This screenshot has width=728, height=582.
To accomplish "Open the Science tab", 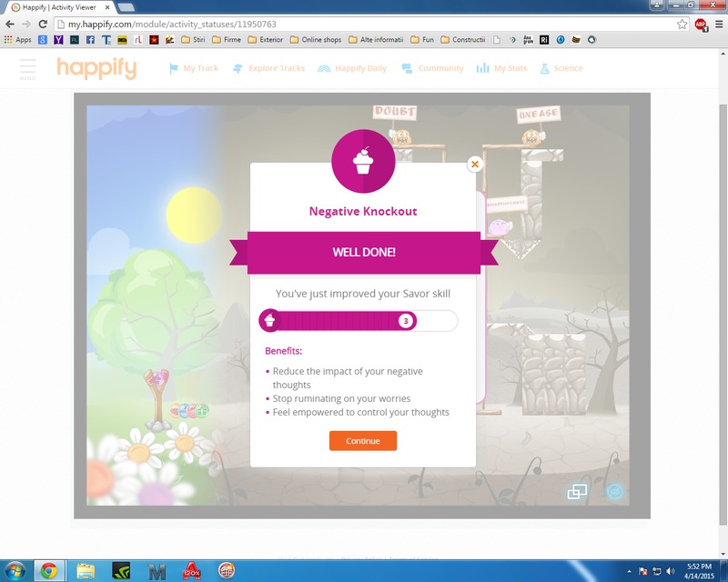I will point(561,68).
